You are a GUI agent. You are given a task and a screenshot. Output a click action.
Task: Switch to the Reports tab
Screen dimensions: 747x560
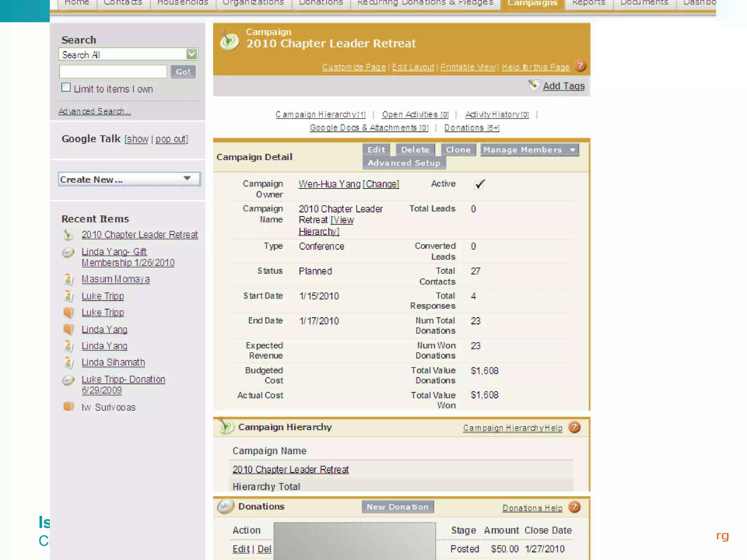pos(588,4)
